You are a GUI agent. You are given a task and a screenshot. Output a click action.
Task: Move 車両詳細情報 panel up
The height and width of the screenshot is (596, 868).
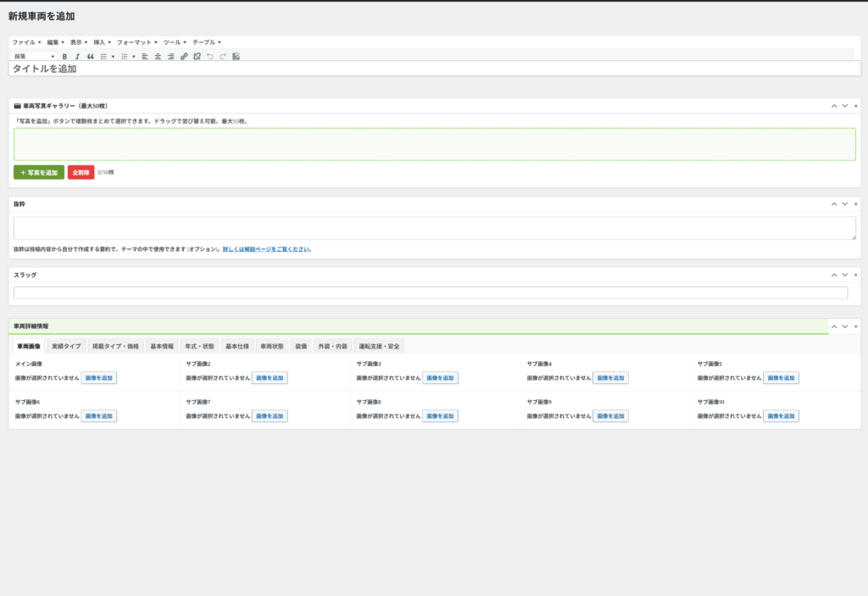(x=834, y=326)
